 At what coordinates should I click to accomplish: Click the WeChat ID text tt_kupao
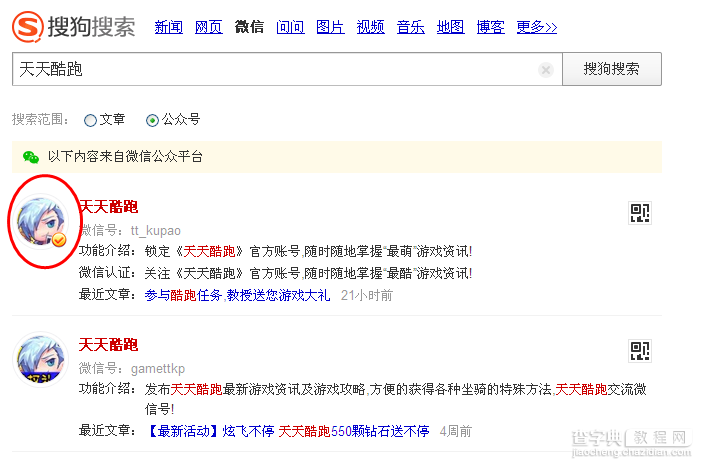[x=155, y=231]
